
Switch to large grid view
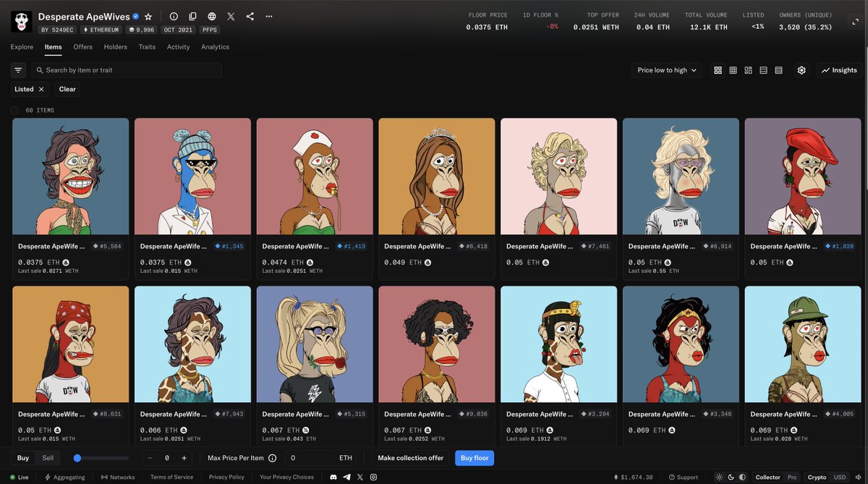click(x=718, y=70)
